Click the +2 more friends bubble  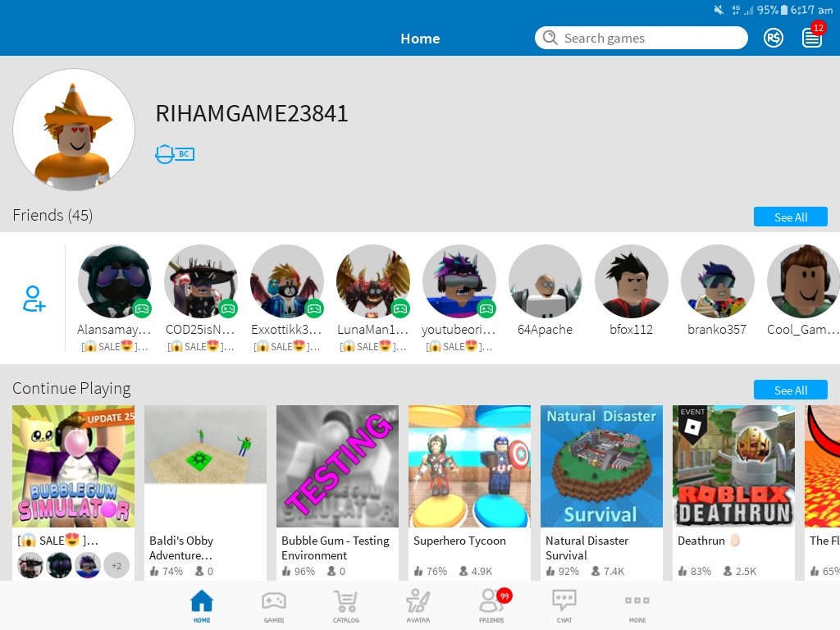[116, 565]
